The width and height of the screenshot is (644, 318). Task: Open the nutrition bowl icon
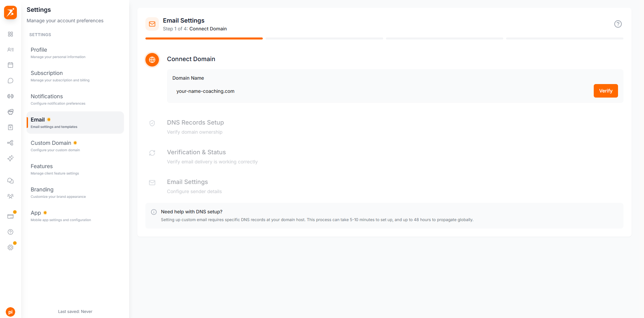10,112
